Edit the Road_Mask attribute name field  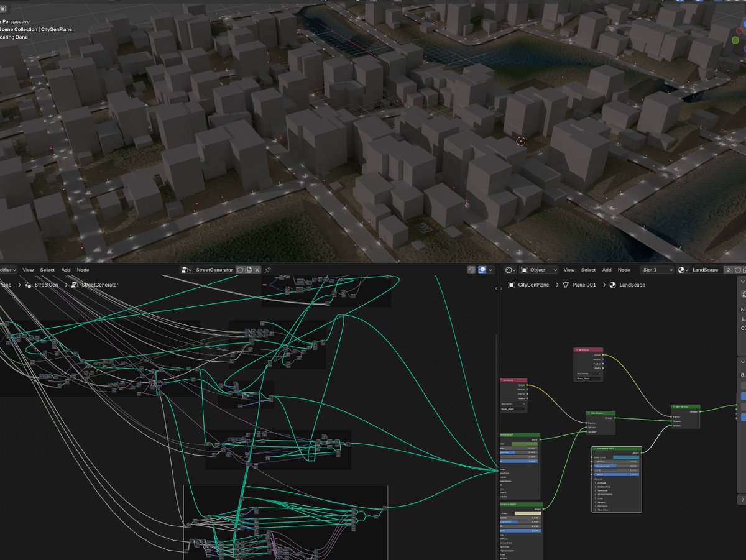pos(512,409)
